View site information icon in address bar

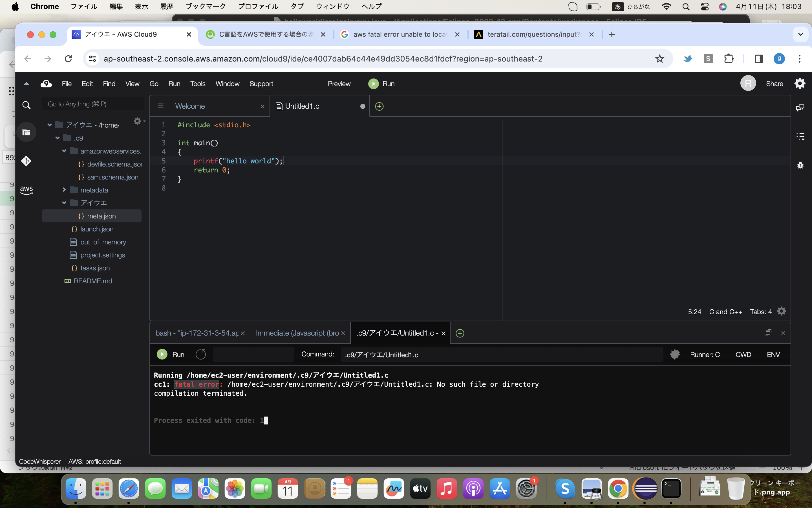point(92,59)
